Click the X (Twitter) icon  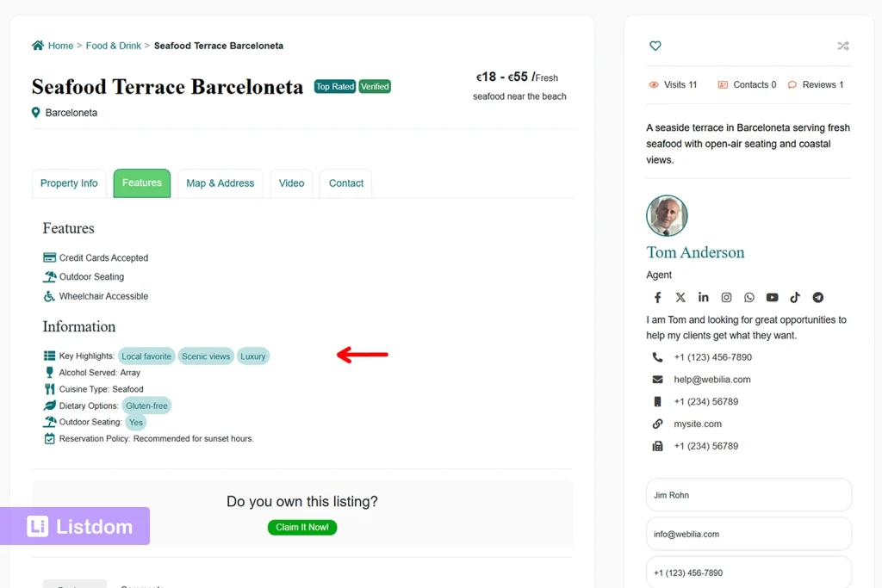click(680, 297)
